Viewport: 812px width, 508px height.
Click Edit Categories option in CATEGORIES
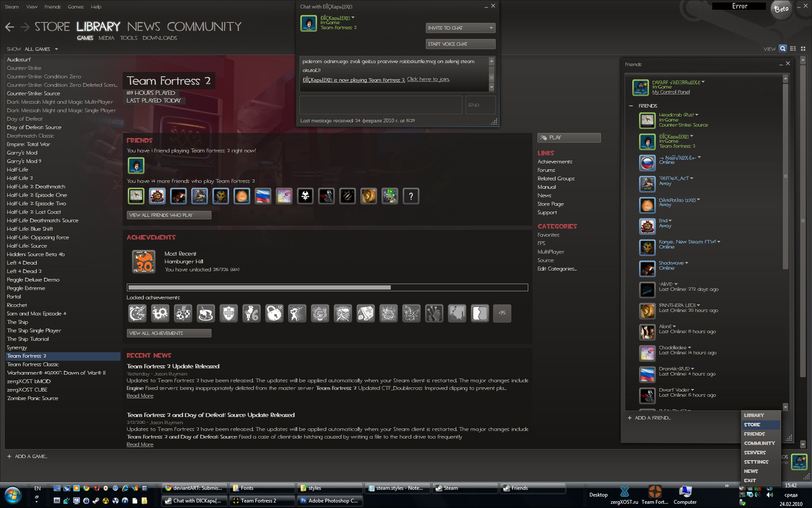(557, 269)
